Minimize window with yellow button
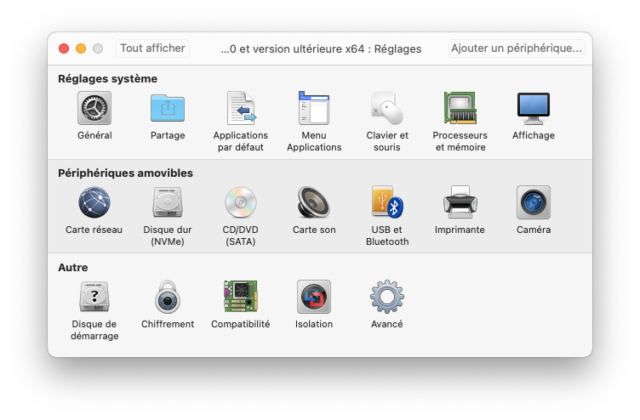 (x=81, y=49)
